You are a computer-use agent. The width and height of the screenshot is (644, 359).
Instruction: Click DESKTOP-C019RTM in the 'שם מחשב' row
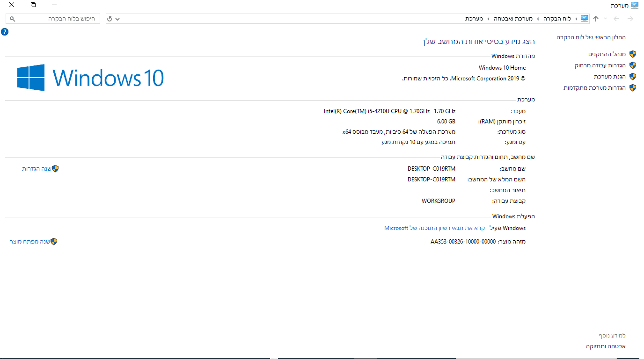tap(432, 169)
